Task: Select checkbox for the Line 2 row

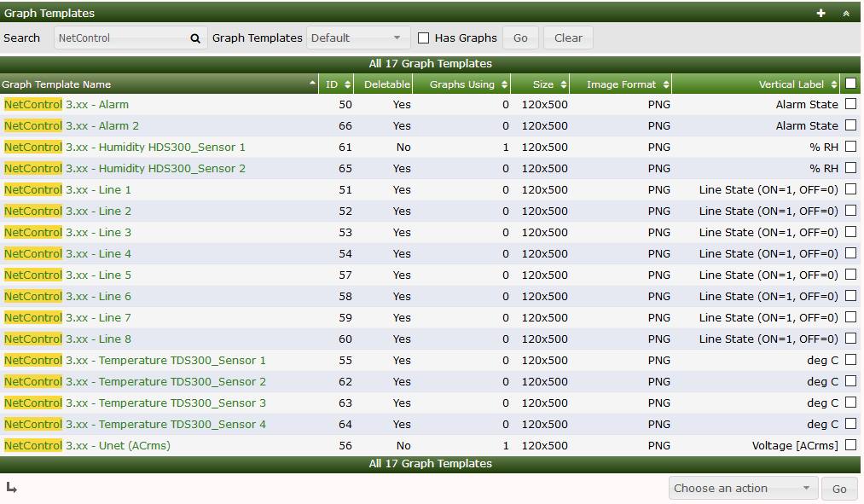Action: pos(850,210)
